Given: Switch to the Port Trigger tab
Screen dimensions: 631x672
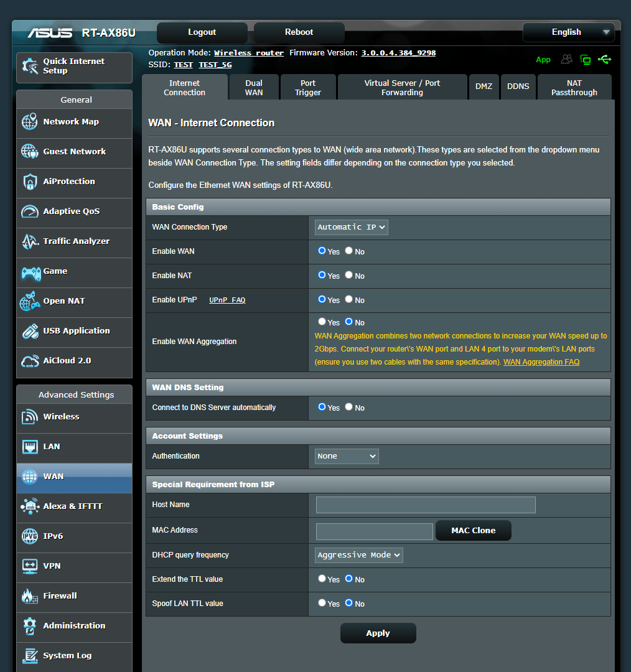Looking at the screenshot, I should pos(308,88).
